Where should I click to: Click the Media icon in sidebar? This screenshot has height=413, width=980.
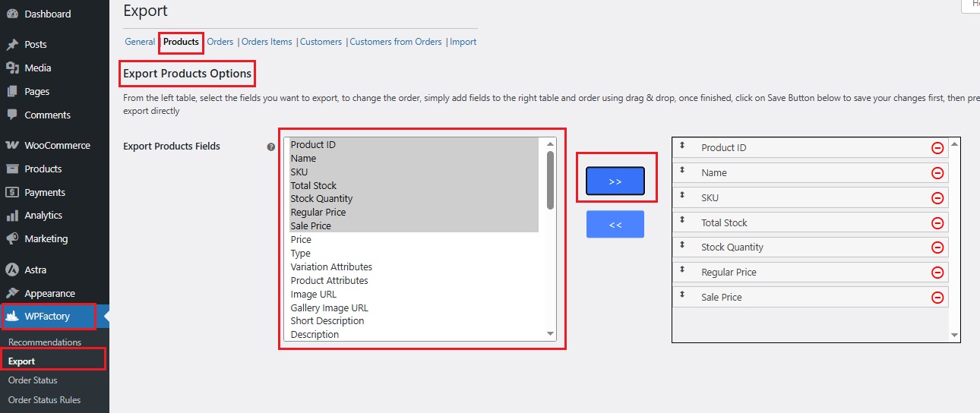point(12,68)
